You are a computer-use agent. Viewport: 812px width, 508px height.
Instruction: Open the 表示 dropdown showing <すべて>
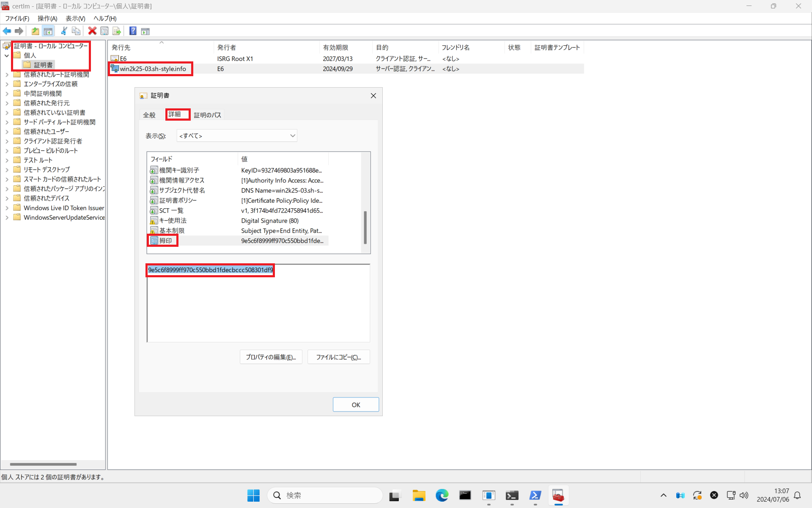pos(237,136)
